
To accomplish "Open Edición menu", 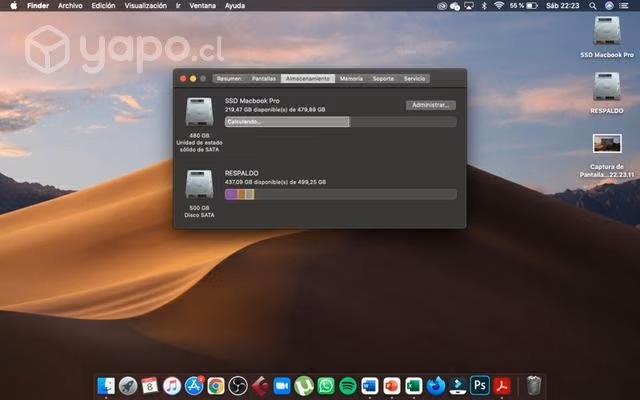I will pos(103,6).
